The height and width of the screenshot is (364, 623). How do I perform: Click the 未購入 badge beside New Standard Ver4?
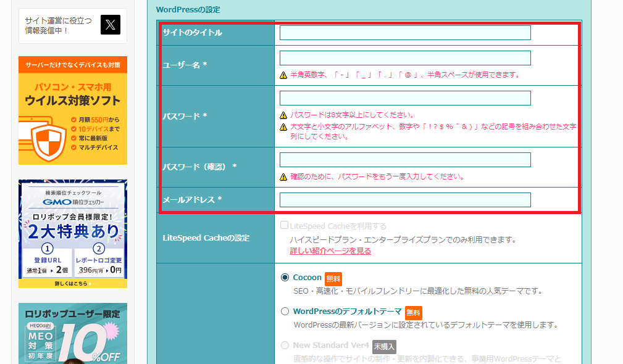(384, 346)
